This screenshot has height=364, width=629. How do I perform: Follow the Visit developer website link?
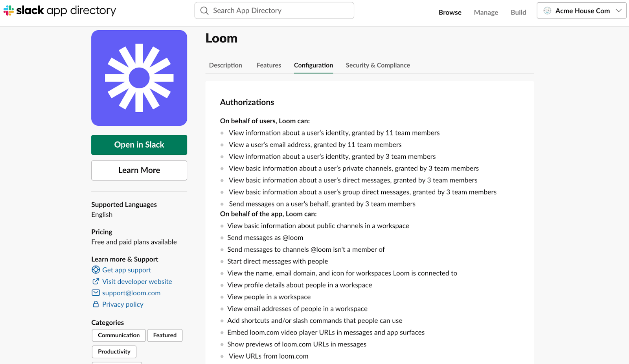137,282
